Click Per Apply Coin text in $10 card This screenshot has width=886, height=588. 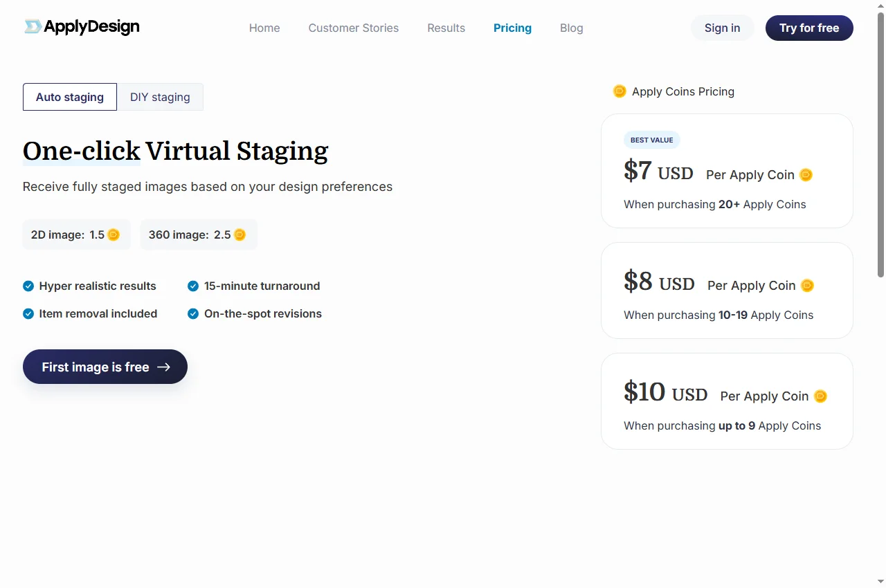[764, 396]
